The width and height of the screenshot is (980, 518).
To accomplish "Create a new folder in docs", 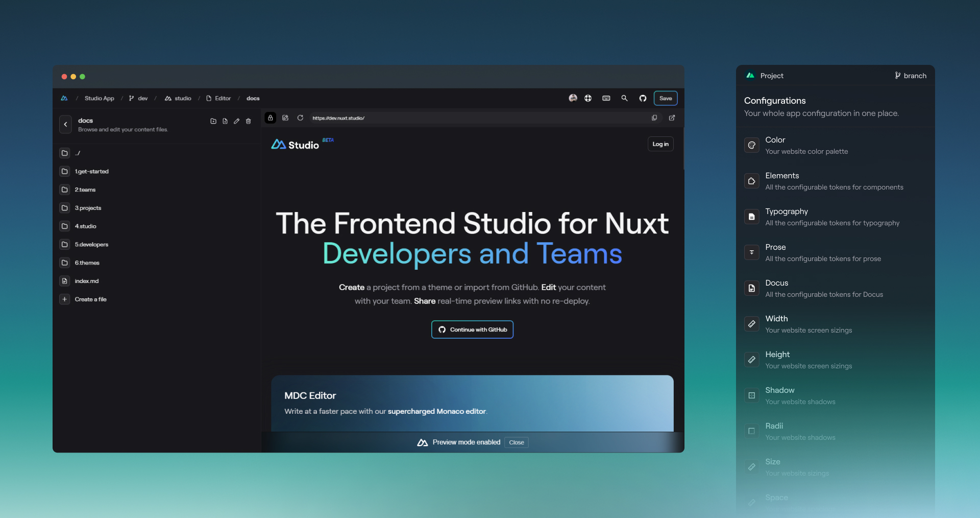I will pyautogui.click(x=213, y=121).
